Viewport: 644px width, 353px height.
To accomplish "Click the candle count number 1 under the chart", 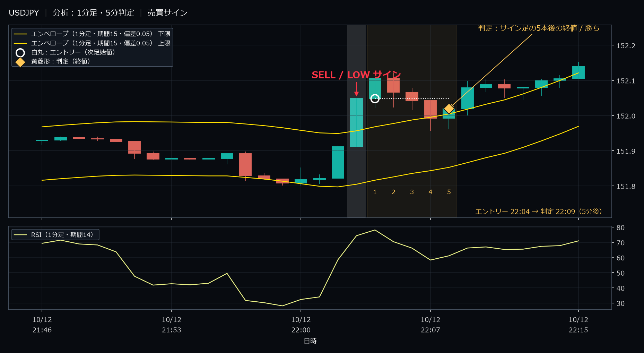I will tap(375, 192).
